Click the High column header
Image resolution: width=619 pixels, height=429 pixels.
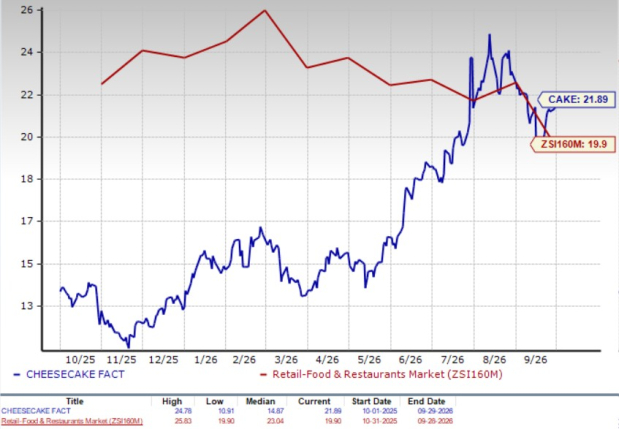click(x=172, y=401)
